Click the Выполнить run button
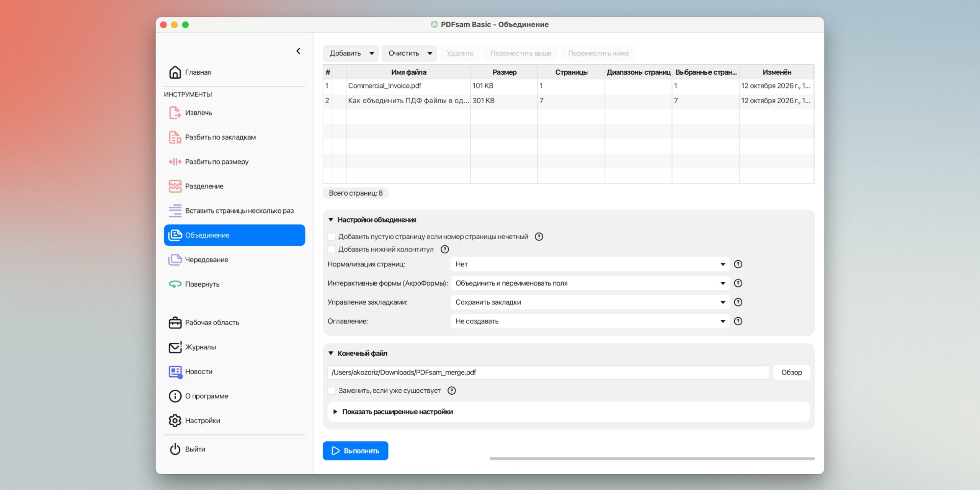This screenshot has height=490, width=980. pyautogui.click(x=355, y=451)
